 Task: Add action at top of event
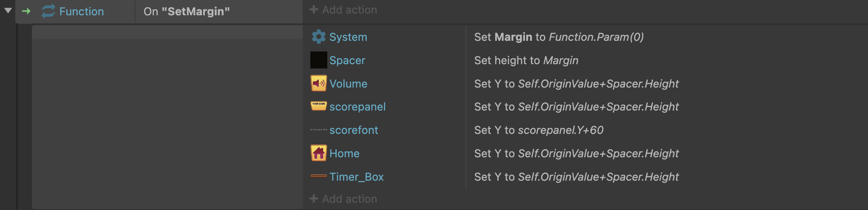343,10
